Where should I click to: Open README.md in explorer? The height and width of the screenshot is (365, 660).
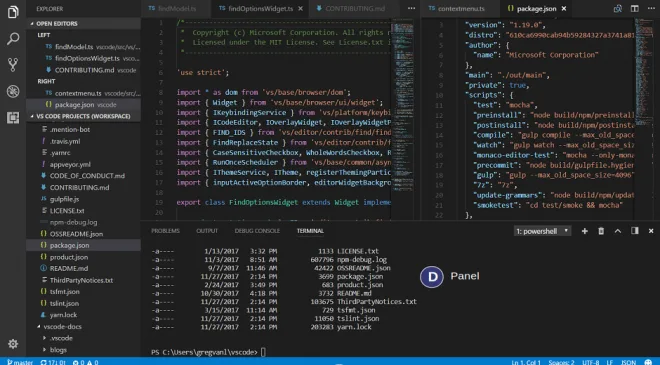[83, 269]
